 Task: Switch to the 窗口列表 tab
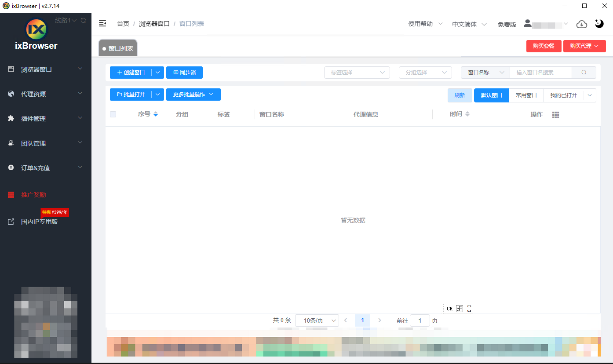point(118,48)
